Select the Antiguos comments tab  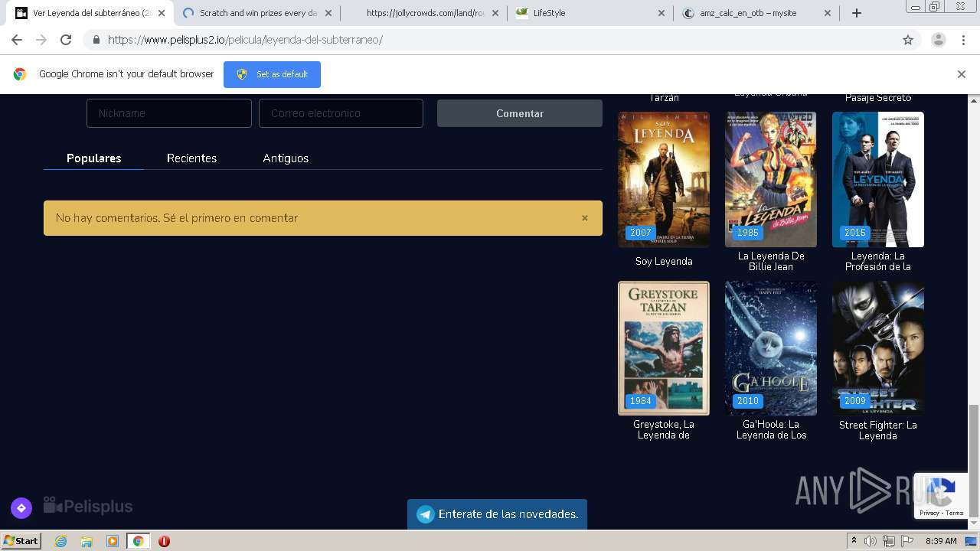(x=286, y=158)
